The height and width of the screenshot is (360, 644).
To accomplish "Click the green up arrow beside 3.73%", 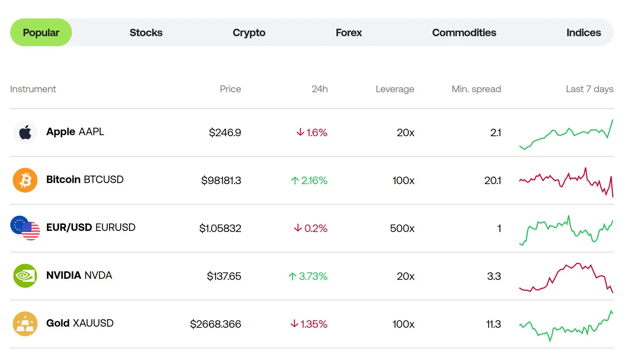I will click(292, 276).
